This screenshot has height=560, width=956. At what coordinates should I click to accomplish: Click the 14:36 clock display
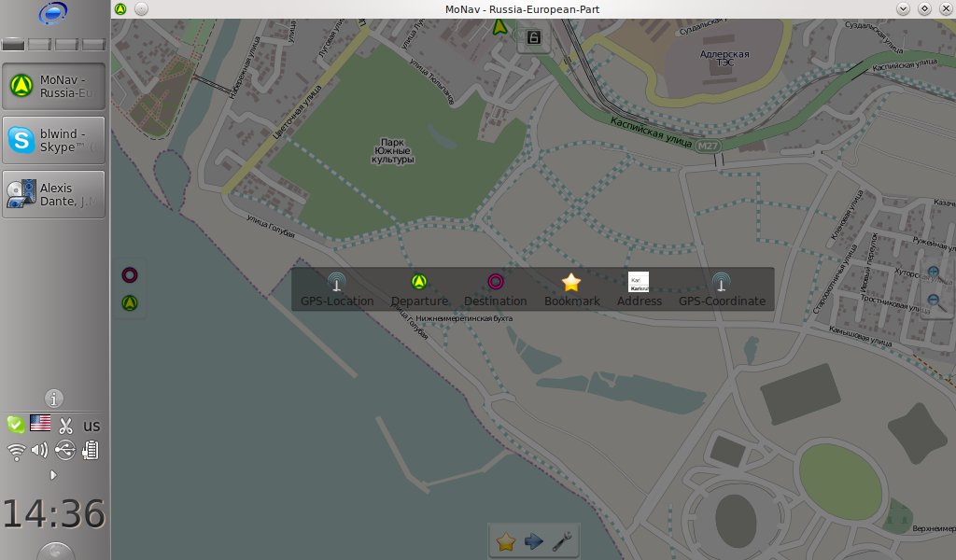coord(54,513)
